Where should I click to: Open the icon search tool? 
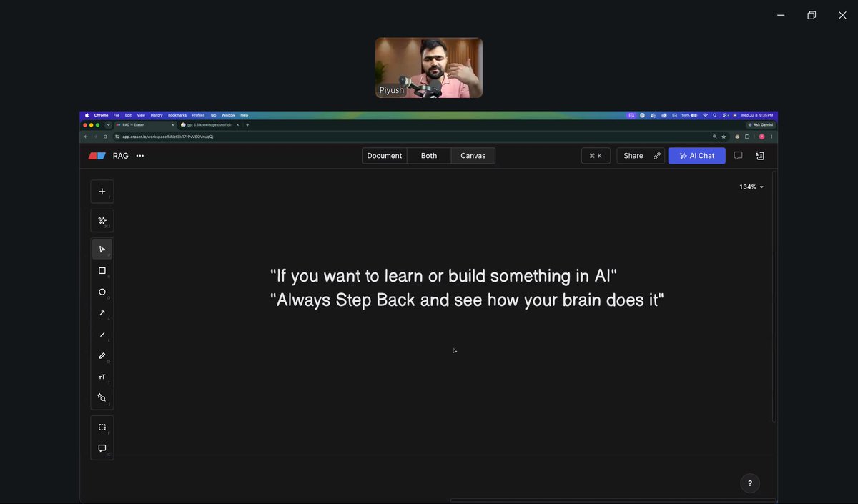pyautogui.click(x=102, y=397)
